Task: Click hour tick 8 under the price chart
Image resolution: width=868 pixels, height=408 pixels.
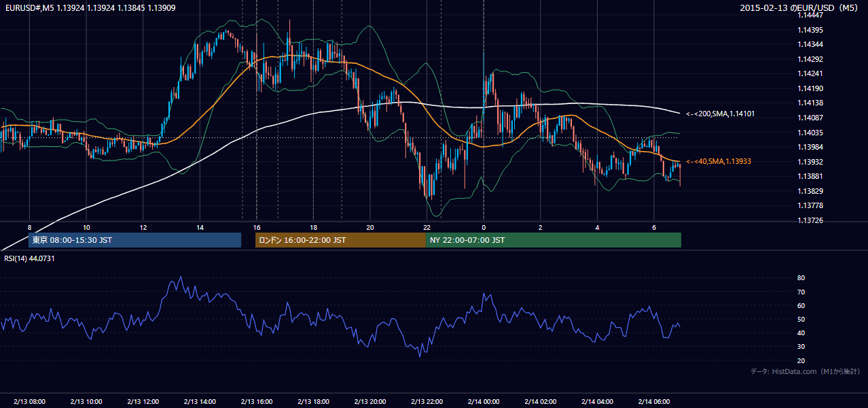Action: (x=29, y=227)
